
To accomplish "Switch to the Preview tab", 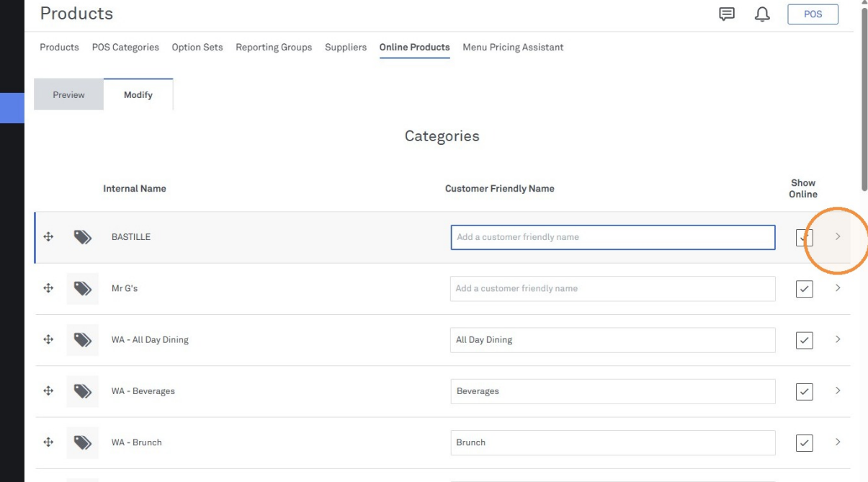I will click(x=68, y=94).
